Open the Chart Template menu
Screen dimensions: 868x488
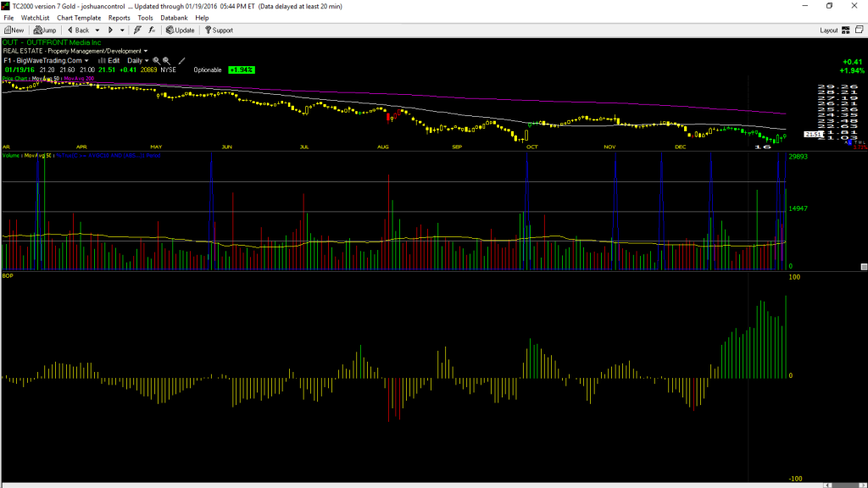click(x=79, y=18)
